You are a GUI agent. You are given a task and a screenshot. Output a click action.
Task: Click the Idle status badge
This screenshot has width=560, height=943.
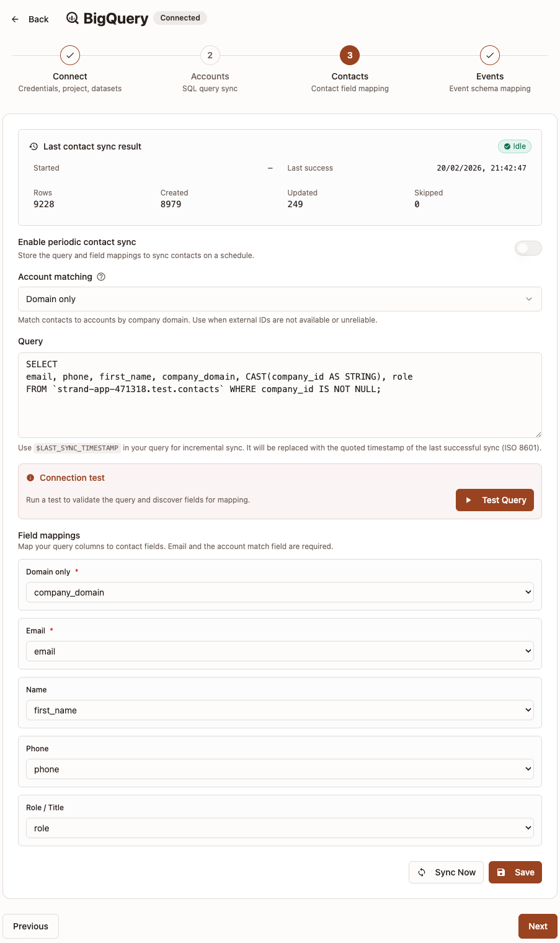[515, 146]
